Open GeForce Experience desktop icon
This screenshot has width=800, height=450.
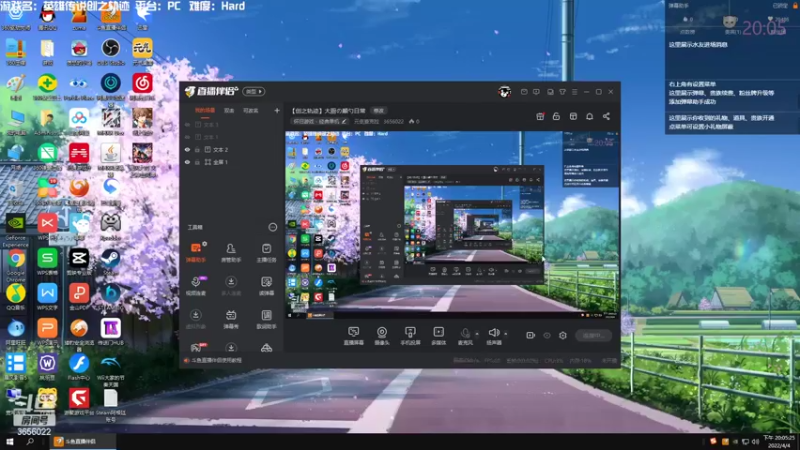[x=15, y=231]
